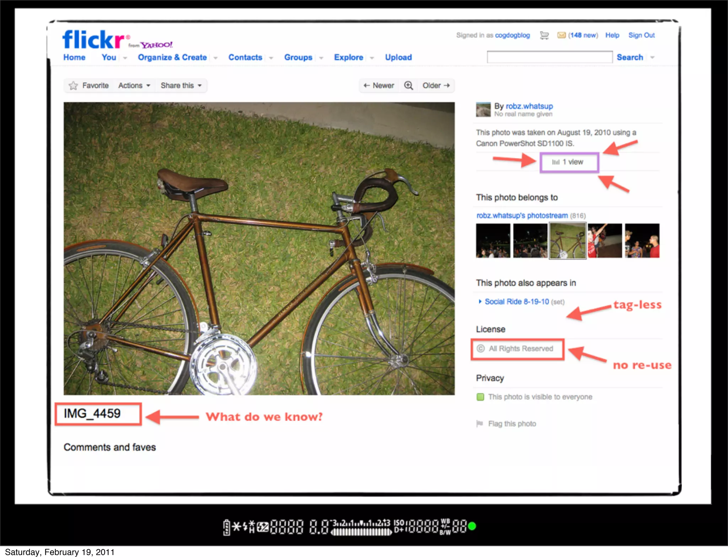Go to the Upload page
The image size is (728, 560).
pos(398,58)
